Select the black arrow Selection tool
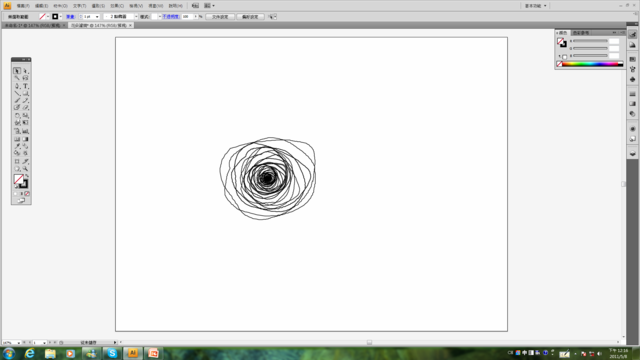The height and width of the screenshot is (360, 640). pos(17,71)
